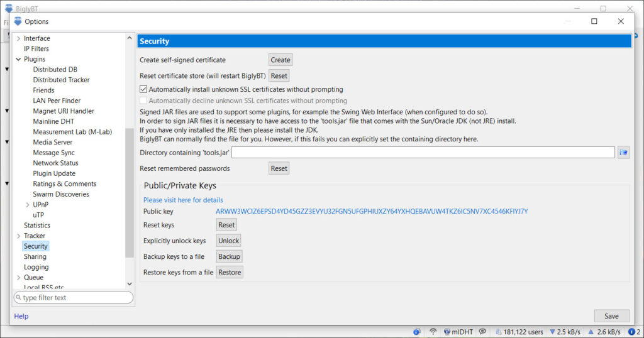Collapse the Plugins tree node
The image size is (644, 338).
(18, 59)
